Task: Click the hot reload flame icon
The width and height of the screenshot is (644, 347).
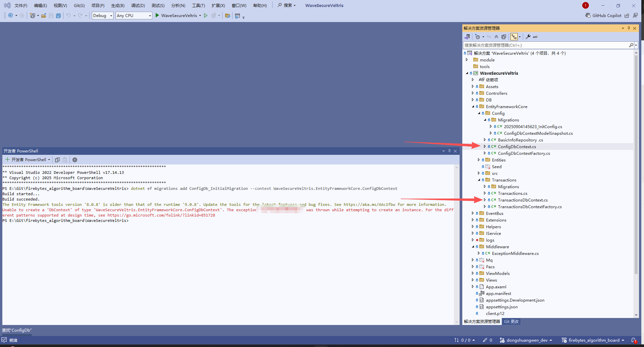Action: tap(213, 15)
